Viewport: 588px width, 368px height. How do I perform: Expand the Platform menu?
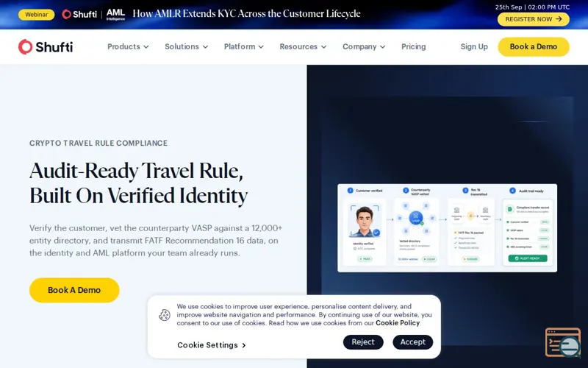tap(244, 46)
